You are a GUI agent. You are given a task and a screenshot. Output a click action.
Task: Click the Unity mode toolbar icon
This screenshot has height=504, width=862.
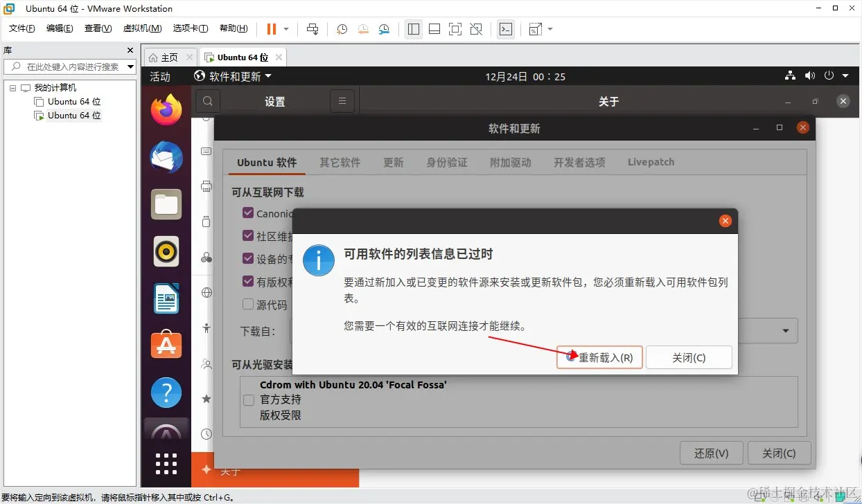coord(476,29)
